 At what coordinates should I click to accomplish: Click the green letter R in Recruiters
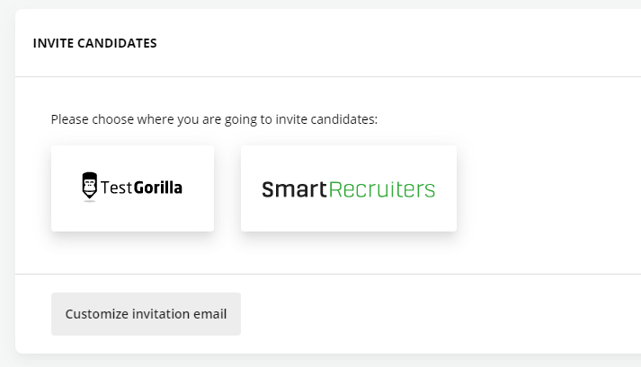pyautogui.click(x=335, y=190)
